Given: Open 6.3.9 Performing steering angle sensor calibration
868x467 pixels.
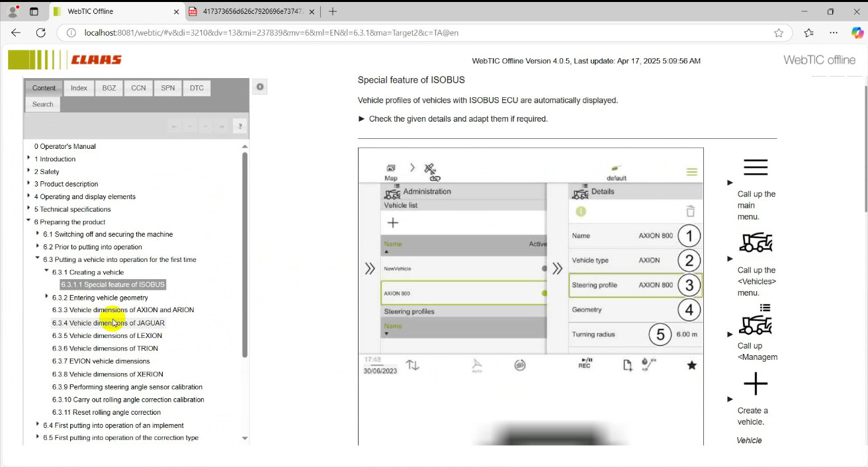Looking at the screenshot, I should coord(128,387).
